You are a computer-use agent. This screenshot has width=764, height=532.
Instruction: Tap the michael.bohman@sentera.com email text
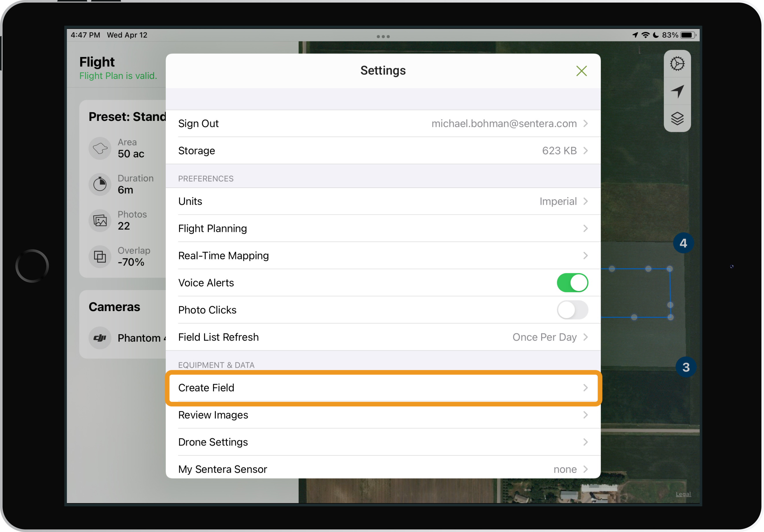[x=504, y=123]
